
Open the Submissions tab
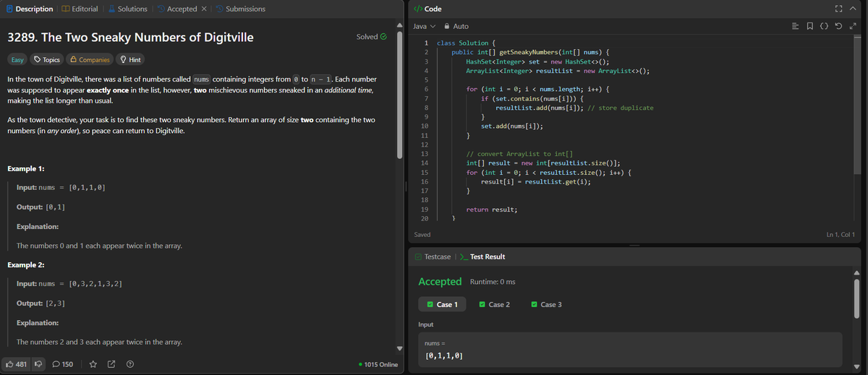click(240, 9)
